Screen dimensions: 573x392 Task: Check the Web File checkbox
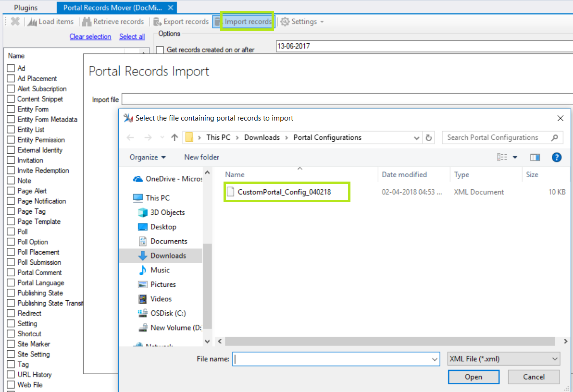(x=10, y=384)
